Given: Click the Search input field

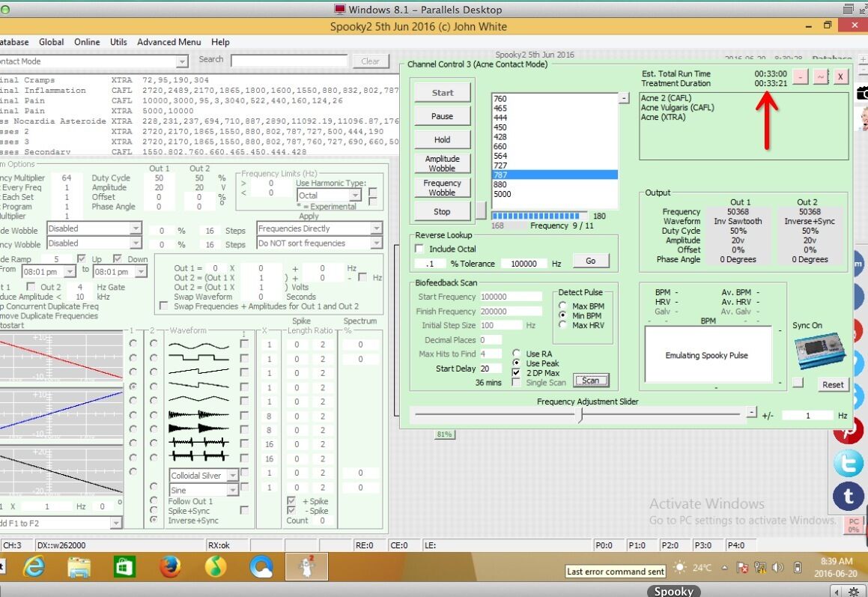Looking at the screenshot, I should coord(289,61).
